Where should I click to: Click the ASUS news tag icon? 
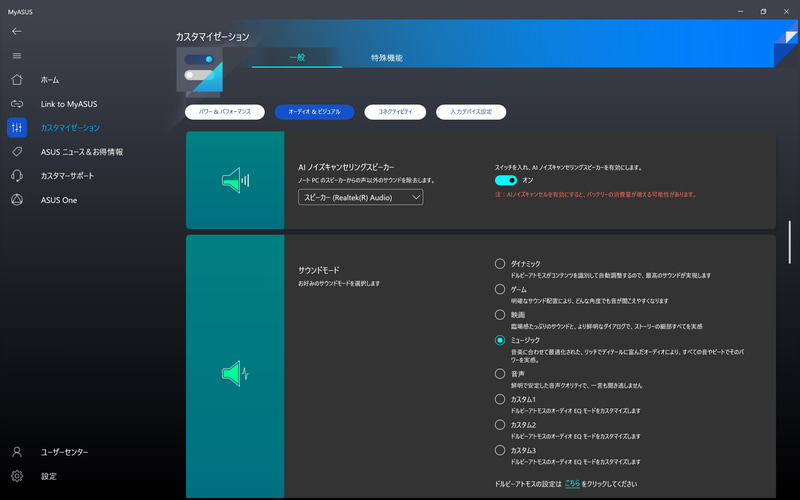point(17,152)
